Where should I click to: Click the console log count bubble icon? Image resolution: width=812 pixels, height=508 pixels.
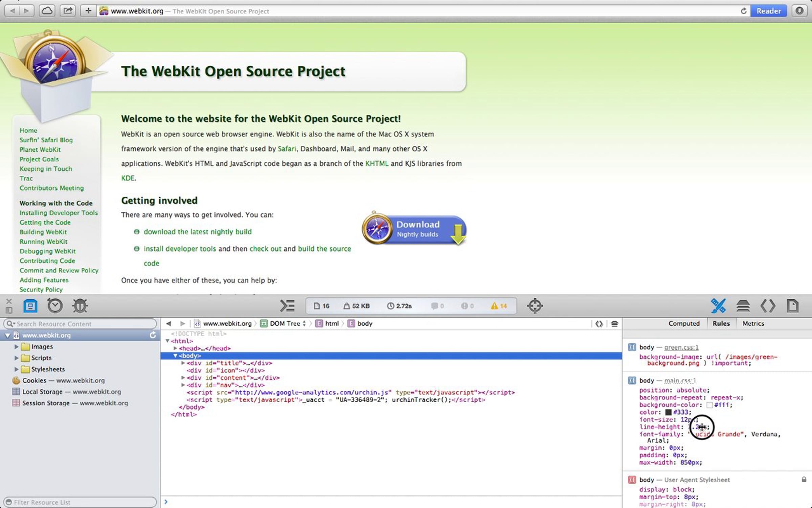[x=437, y=306]
